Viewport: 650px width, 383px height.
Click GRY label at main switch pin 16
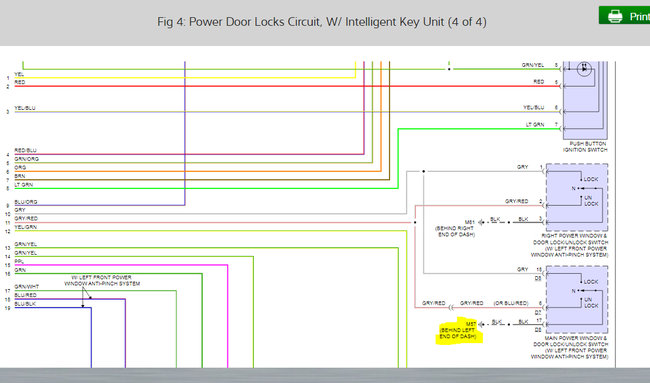point(522,269)
